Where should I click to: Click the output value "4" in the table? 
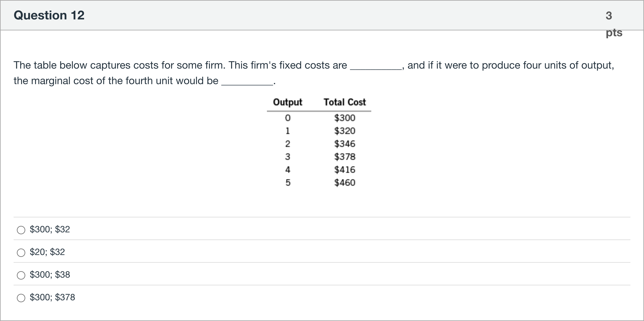click(288, 170)
